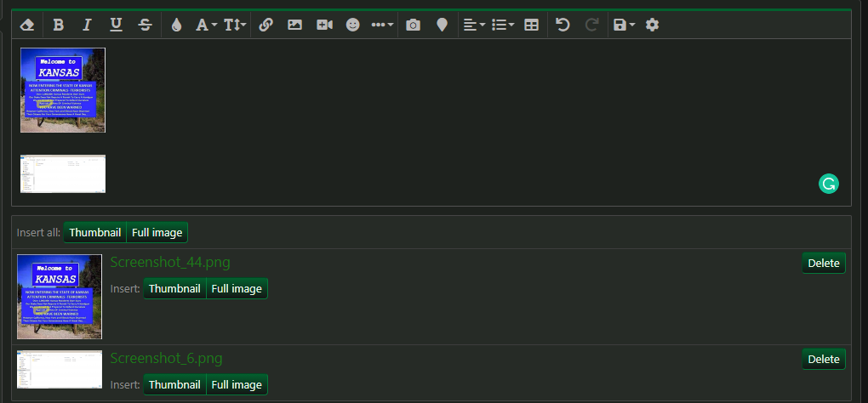The height and width of the screenshot is (403, 868).
Task: Open the list options dropdown
Action: [503, 25]
